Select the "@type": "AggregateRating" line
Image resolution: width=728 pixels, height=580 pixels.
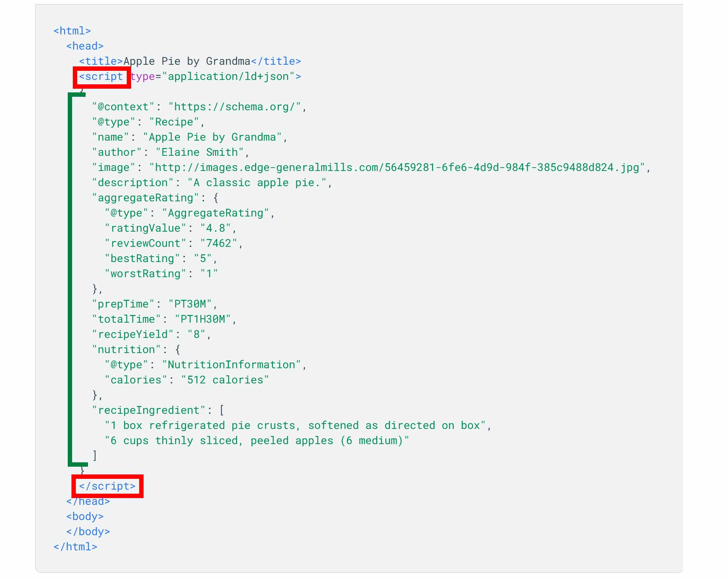click(190, 213)
